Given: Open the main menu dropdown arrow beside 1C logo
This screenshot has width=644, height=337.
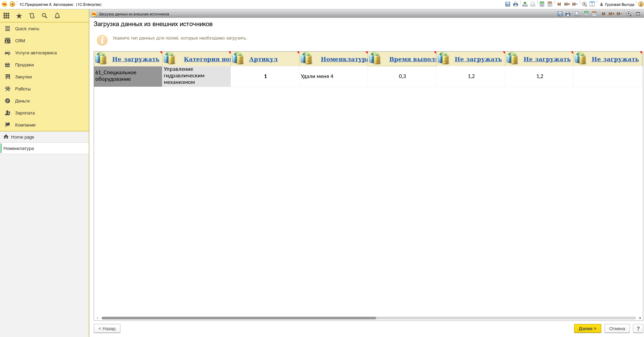Looking at the screenshot, I should click(12, 4).
